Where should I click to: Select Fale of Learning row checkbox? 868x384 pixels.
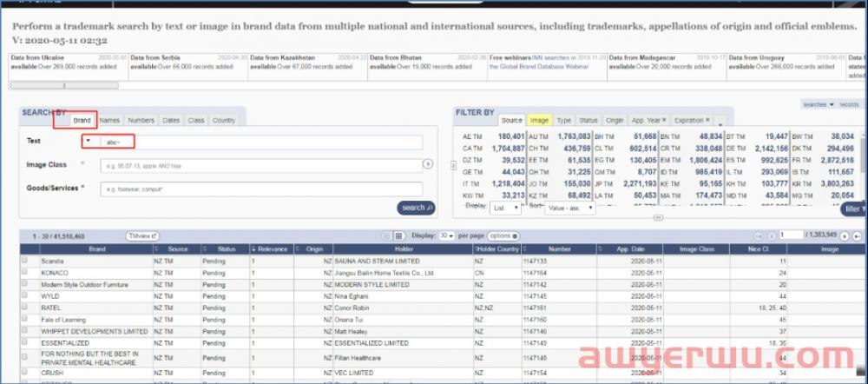24,319
